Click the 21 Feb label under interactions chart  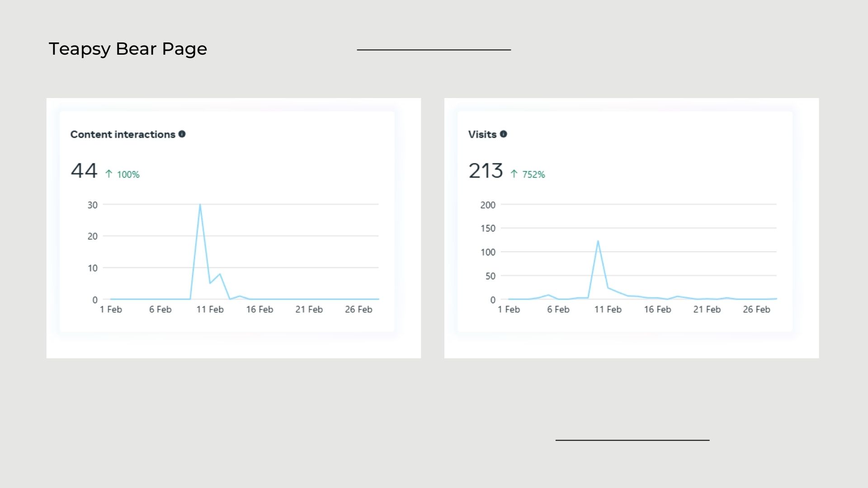tap(309, 310)
